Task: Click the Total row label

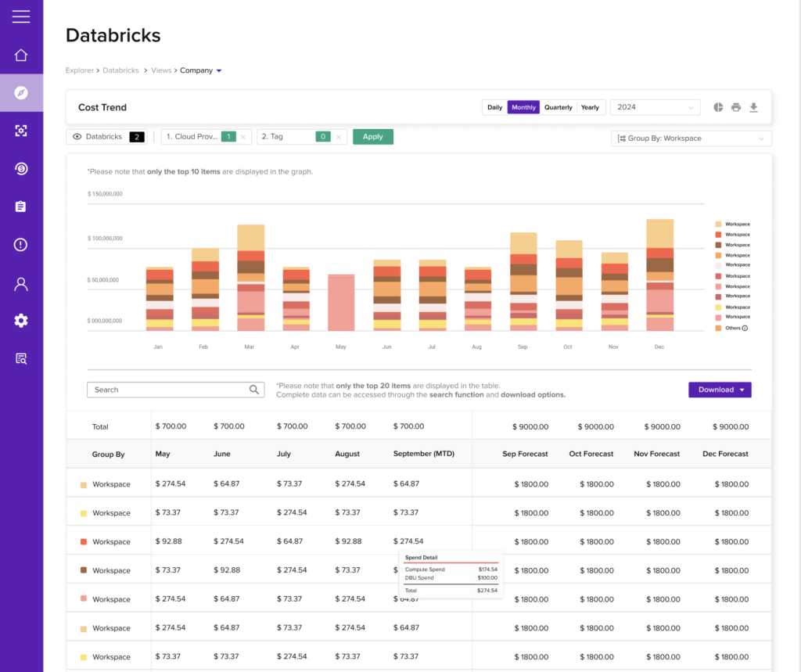Action: [x=100, y=426]
